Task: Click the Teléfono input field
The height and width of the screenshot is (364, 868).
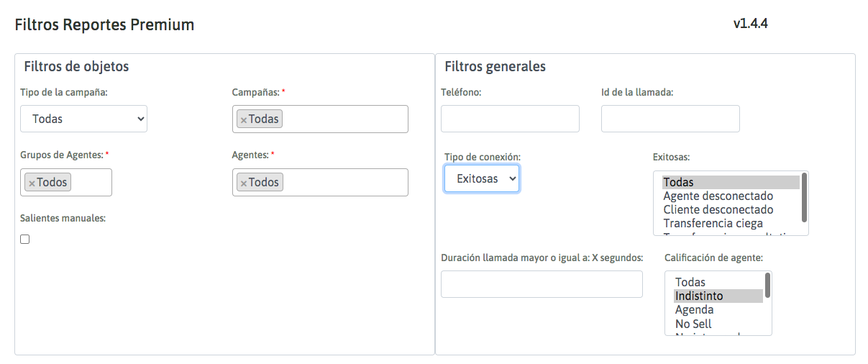Action: (510, 119)
